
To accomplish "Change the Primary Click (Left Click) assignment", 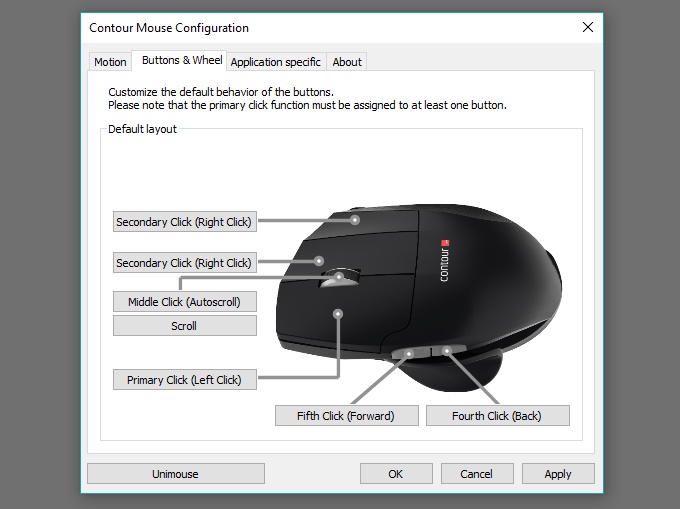I will [185, 379].
